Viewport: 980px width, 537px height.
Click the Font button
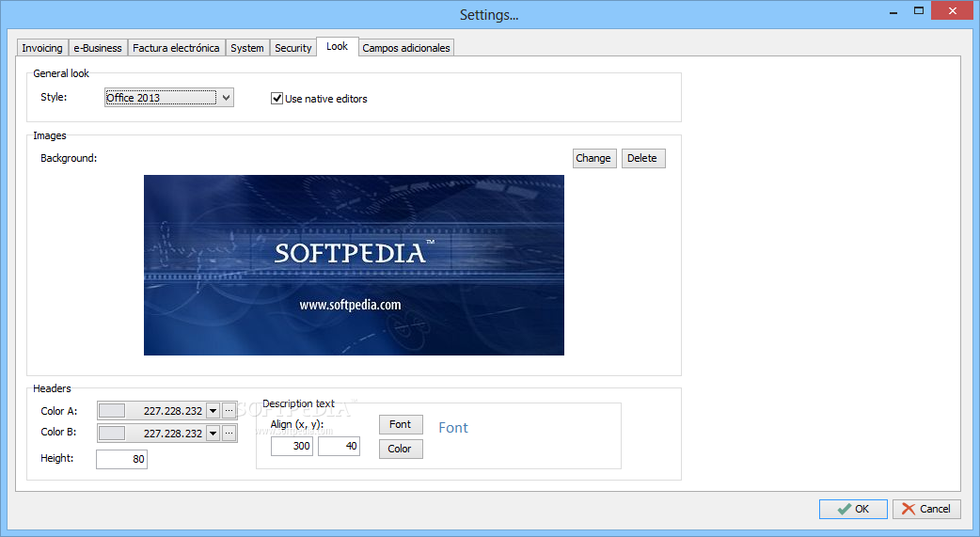click(401, 424)
